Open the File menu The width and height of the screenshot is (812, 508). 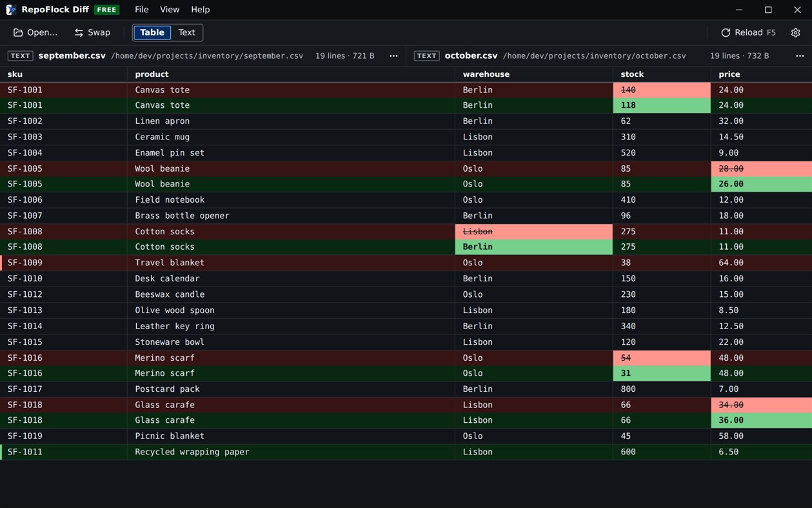[142, 10]
